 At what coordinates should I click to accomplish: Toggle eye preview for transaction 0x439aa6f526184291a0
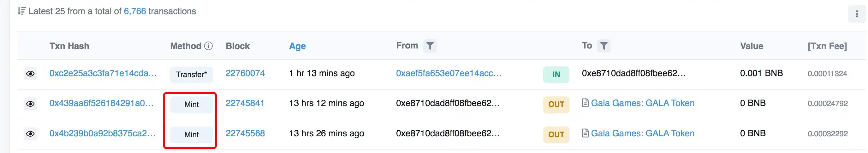point(30,104)
